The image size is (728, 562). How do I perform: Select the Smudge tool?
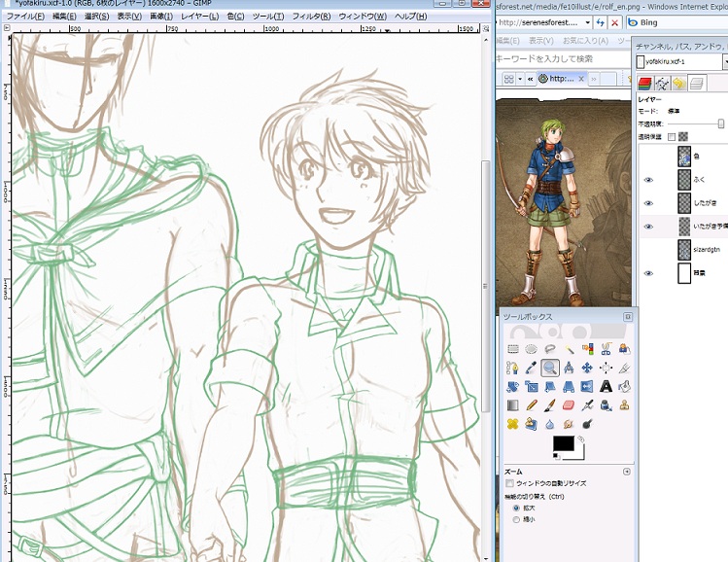point(569,424)
